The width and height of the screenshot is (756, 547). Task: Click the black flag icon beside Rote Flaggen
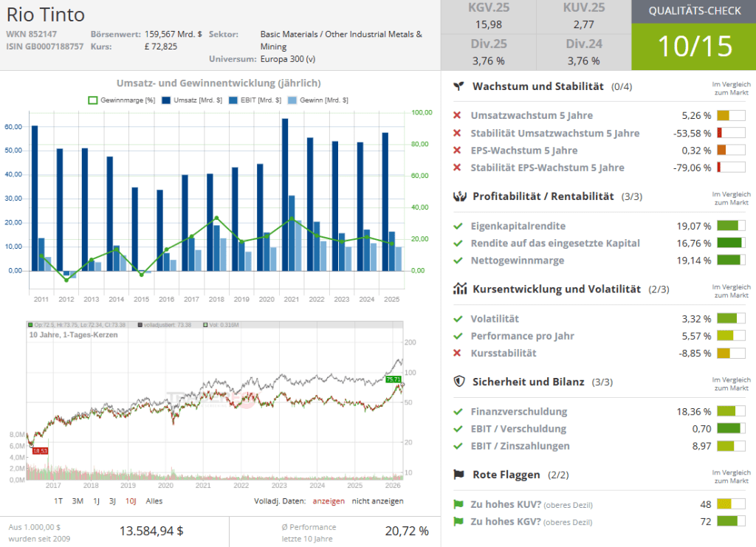(458, 475)
